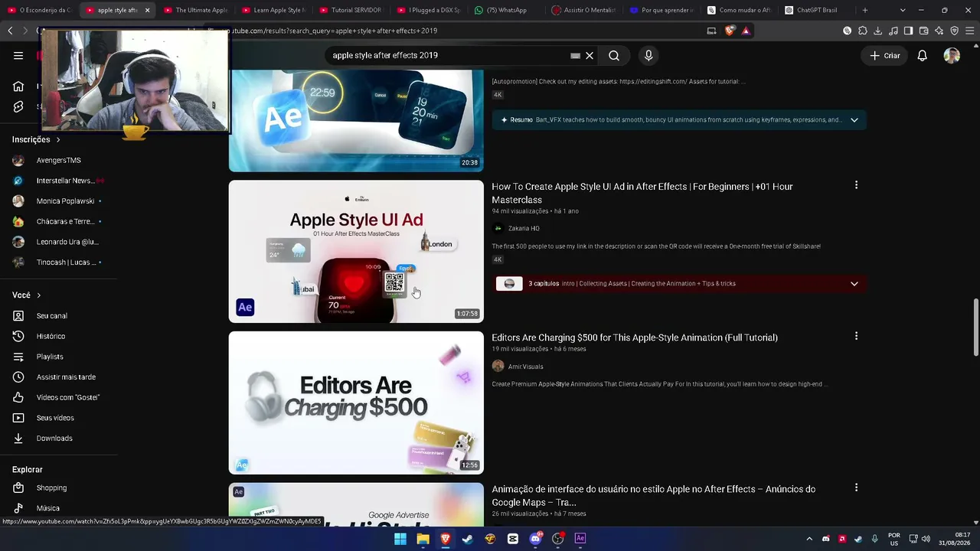Switch to 'Como mudar o Aft' browser tab
The image size is (980, 551).
(739, 10)
